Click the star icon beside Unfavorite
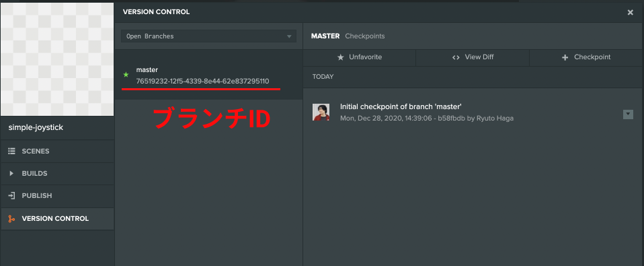This screenshot has width=644, height=266. tap(340, 57)
